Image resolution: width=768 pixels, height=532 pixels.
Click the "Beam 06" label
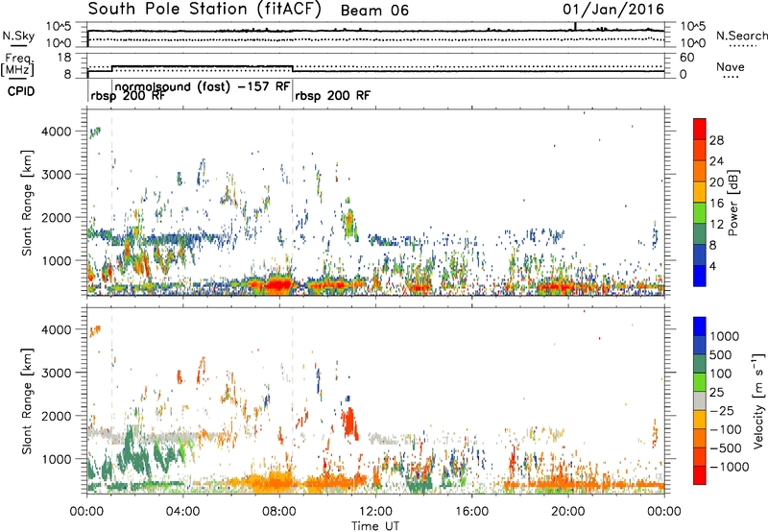click(374, 11)
